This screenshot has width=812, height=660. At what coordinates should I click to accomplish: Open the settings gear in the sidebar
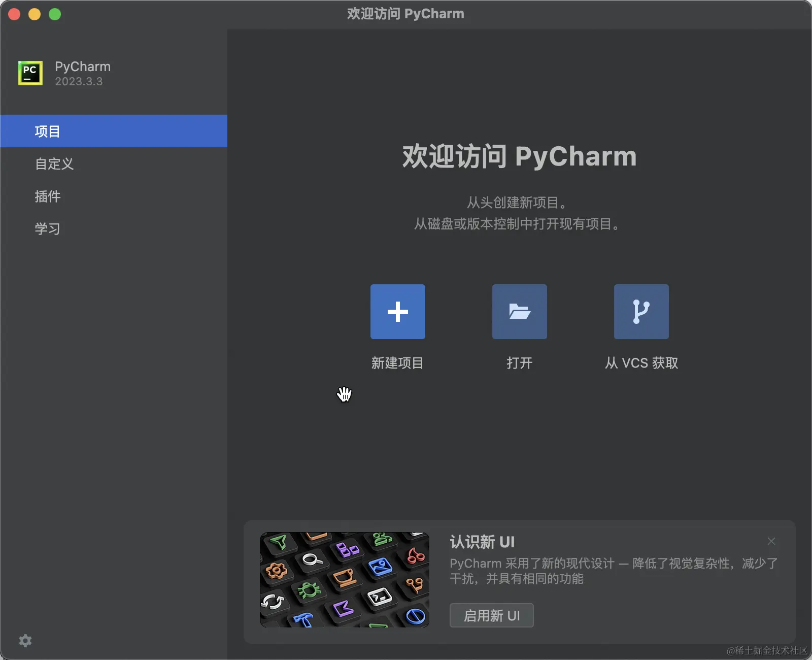click(x=25, y=641)
